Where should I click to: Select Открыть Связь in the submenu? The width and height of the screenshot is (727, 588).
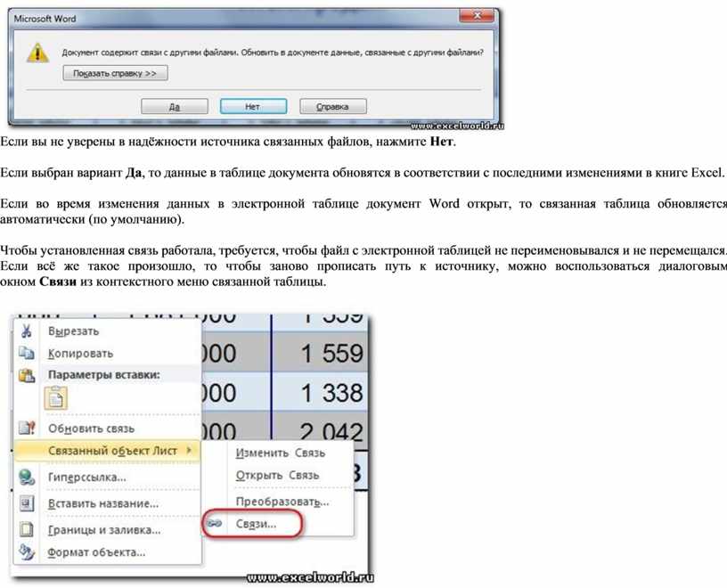point(277,475)
